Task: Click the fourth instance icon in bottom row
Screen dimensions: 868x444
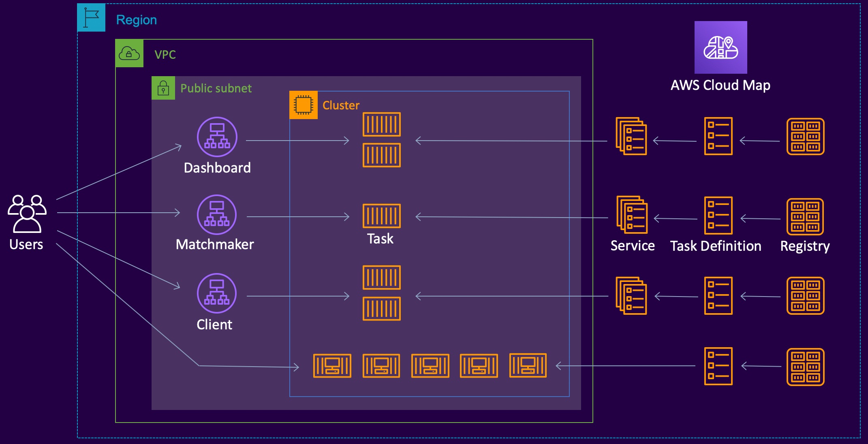Action: 479,366
